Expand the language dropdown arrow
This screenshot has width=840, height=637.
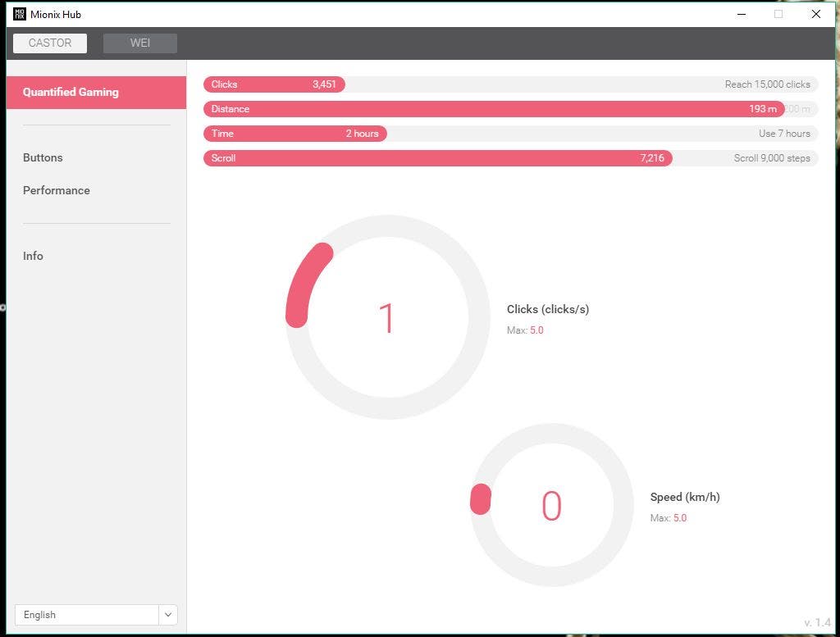168,615
